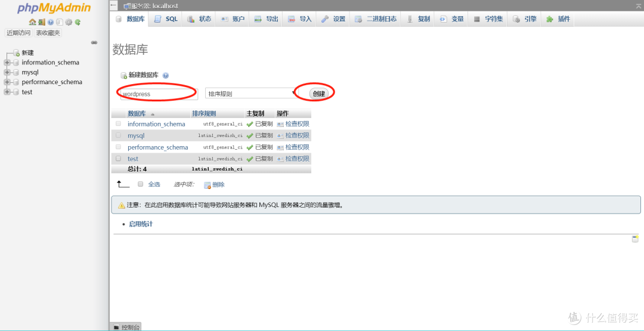
Task: Tick checkbox for test database row
Action: pyautogui.click(x=118, y=158)
